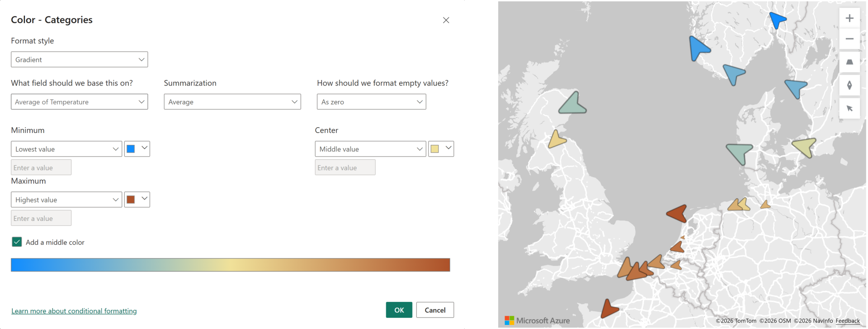Open Learn more about conditional formatting link
The height and width of the screenshot is (329, 868).
point(74,311)
